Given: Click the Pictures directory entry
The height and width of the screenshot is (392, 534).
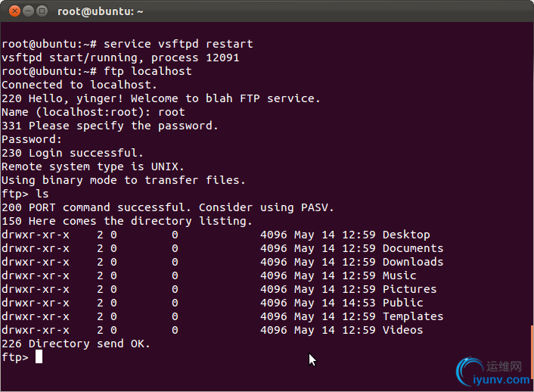Looking at the screenshot, I should (409, 289).
